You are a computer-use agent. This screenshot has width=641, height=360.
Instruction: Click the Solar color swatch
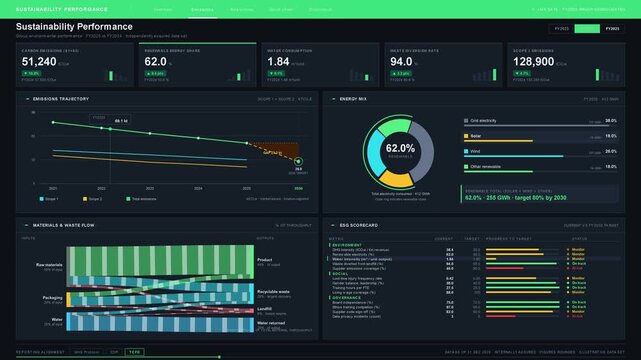tap(466, 136)
